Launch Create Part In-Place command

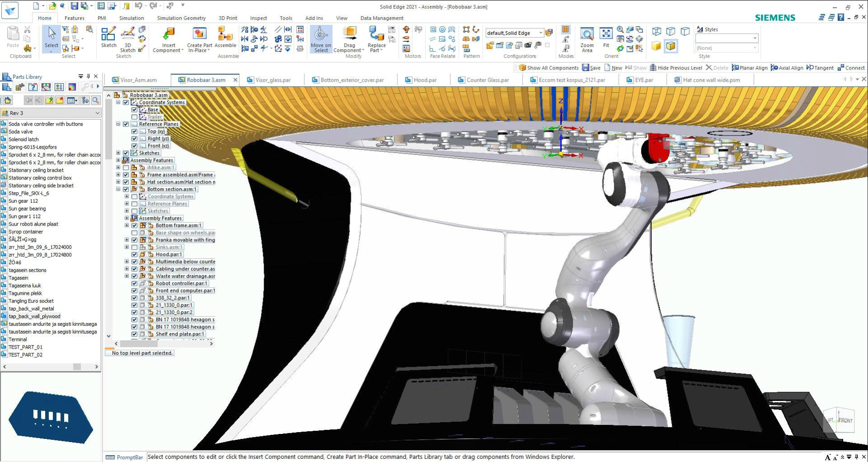[199, 39]
